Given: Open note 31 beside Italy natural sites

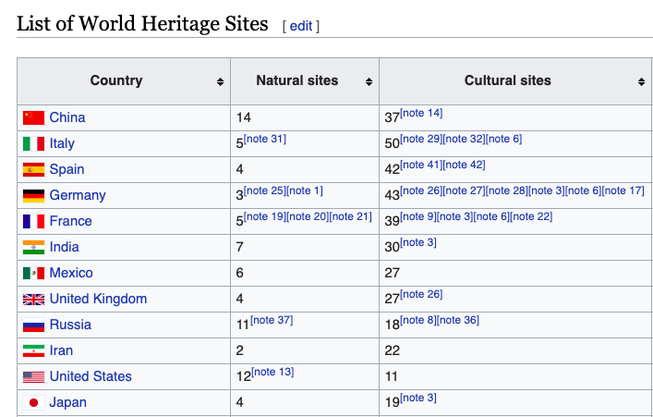Looking at the screenshot, I should pos(265,139).
